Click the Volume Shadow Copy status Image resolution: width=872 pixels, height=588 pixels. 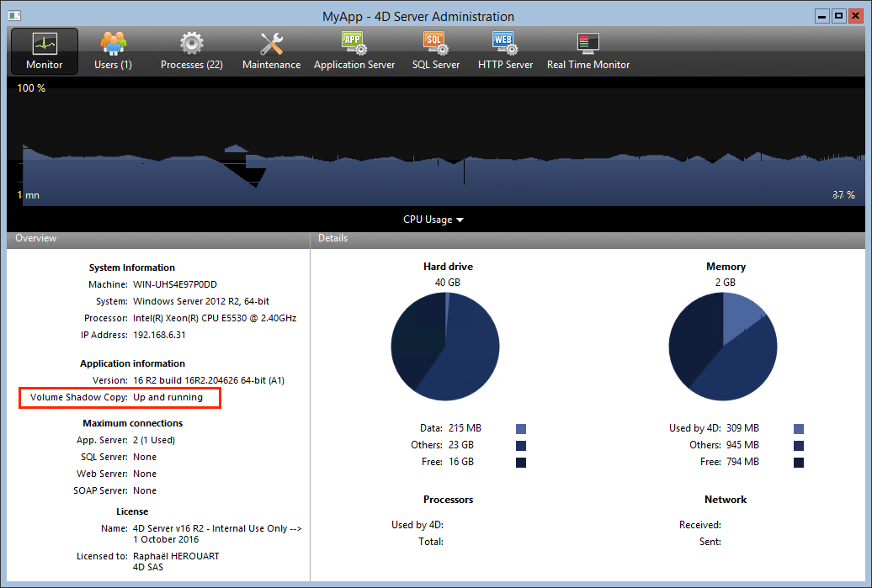[167, 397]
